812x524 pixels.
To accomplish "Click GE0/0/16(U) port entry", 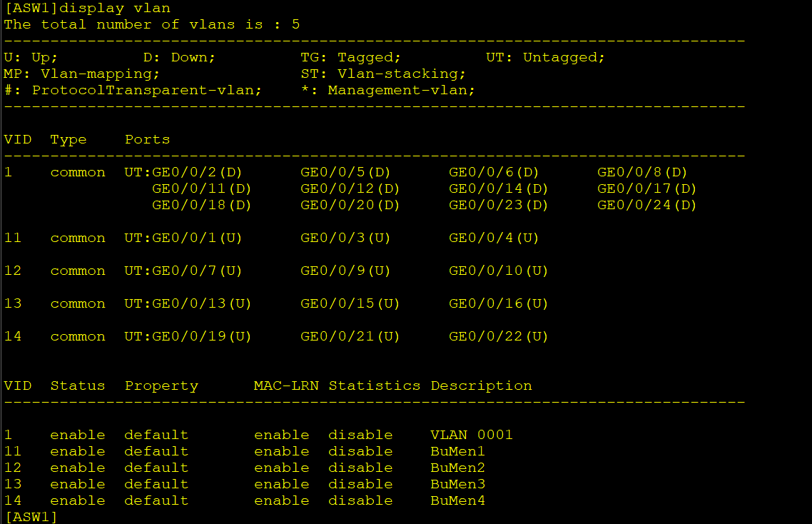I will click(x=498, y=303).
